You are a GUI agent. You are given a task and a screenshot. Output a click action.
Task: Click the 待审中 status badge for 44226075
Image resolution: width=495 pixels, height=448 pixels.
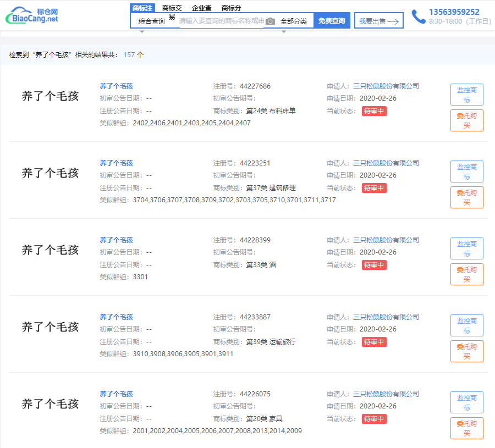(374, 419)
